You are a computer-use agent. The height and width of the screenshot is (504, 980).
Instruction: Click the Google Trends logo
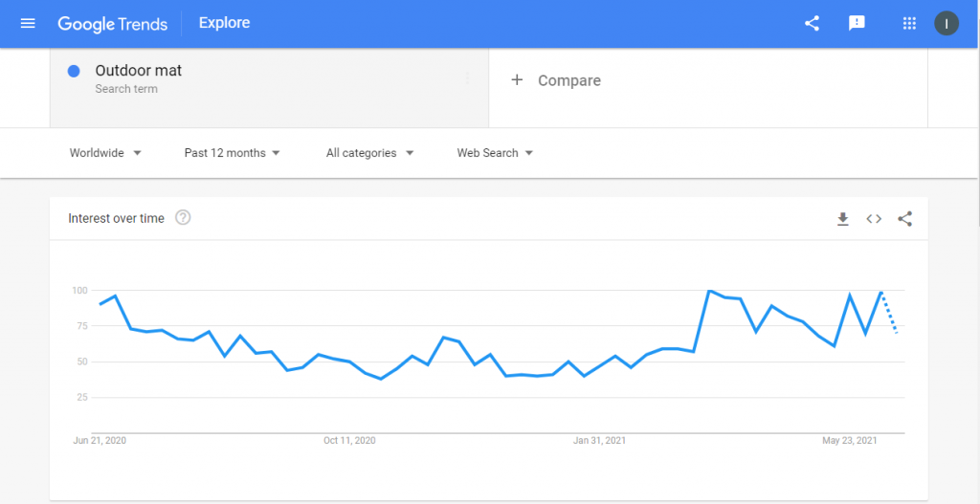click(113, 24)
